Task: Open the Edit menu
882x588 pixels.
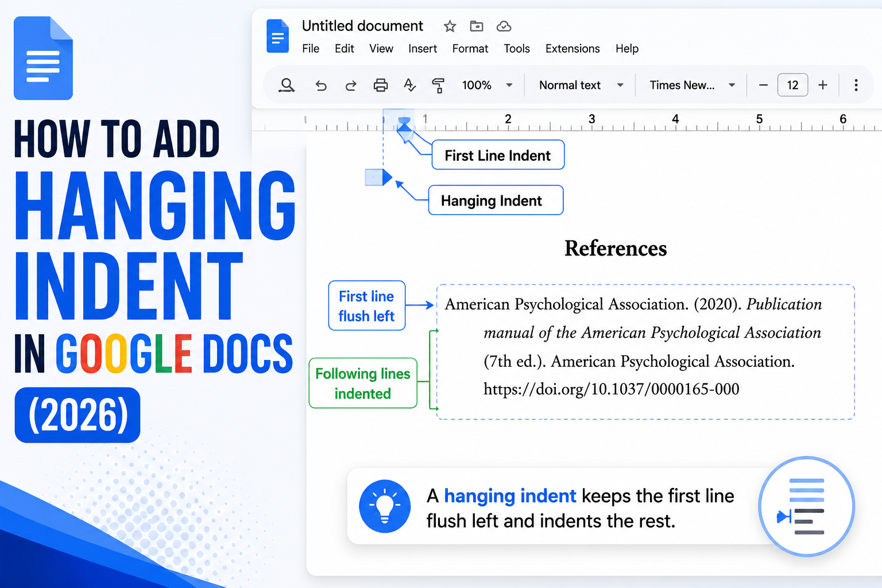Action: (345, 49)
